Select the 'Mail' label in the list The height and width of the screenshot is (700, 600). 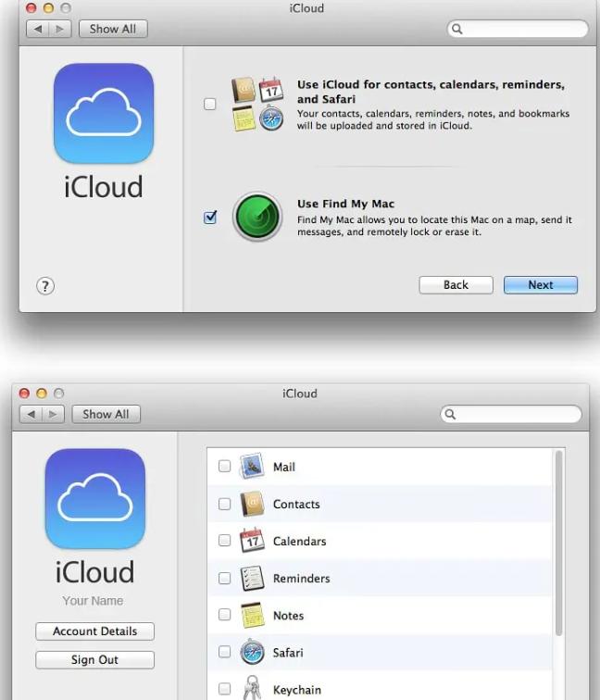[284, 467]
